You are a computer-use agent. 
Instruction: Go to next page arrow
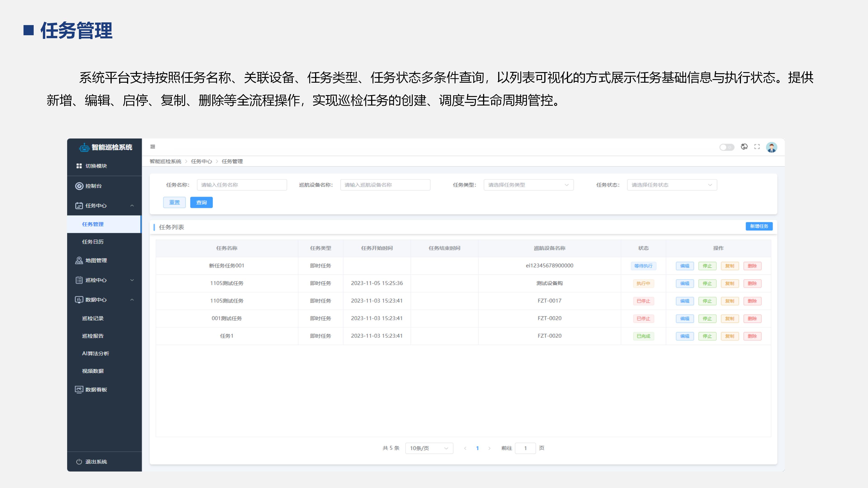point(489,448)
